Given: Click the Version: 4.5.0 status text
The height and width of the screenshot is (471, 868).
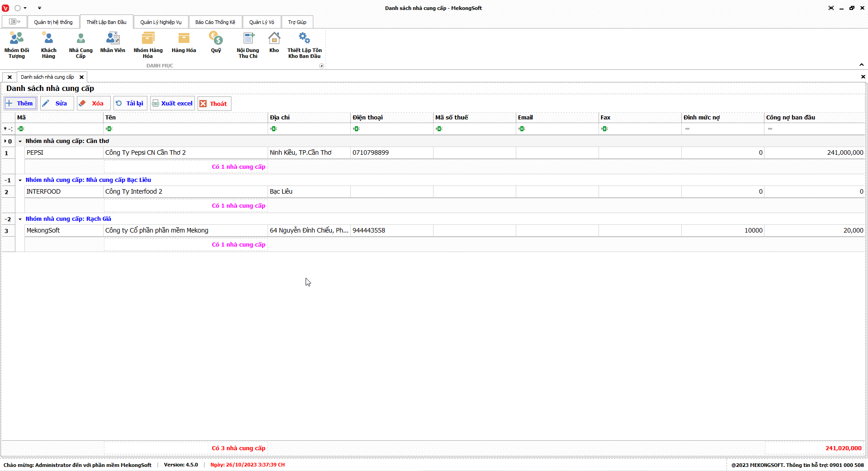Looking at the screenshot, I should (x=181, y=465).
